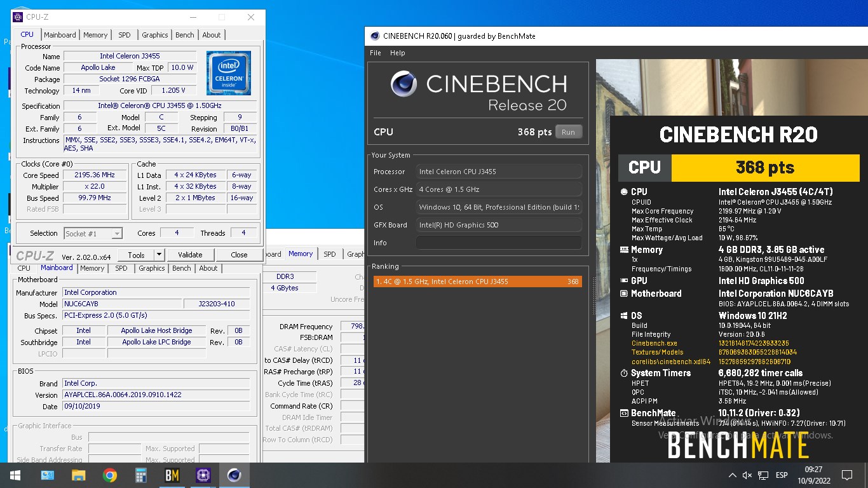The height and width of the screenshot is (488, 868).
Task: Select CPU tab in the Mainboard CPU-Z window
Action: point(24,269)
